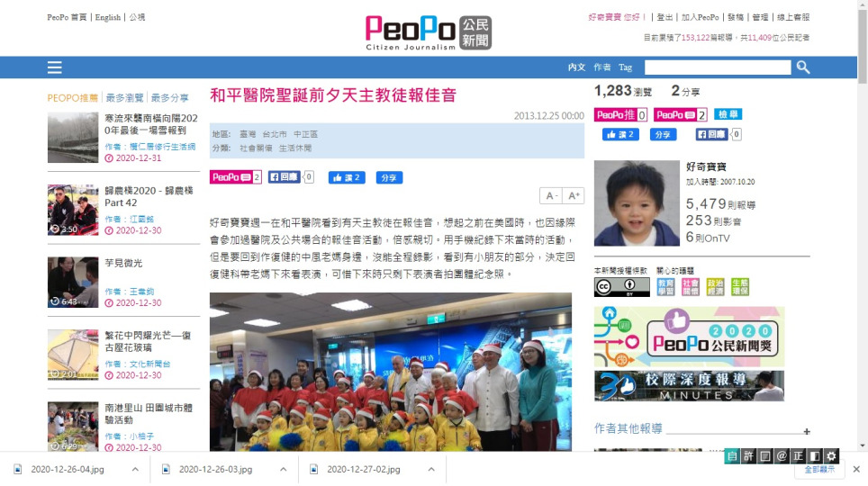Click the 生態環保 green topic icon

[740, 287]
